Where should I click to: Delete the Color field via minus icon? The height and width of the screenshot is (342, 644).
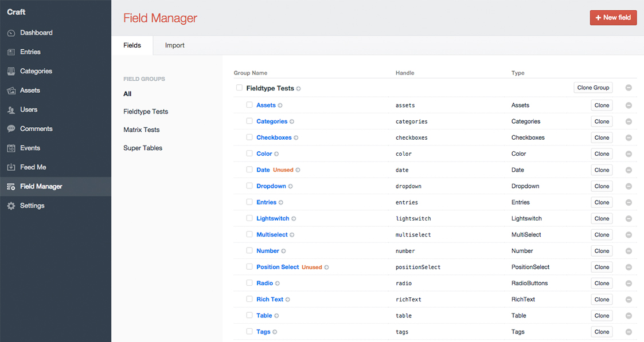629,154
